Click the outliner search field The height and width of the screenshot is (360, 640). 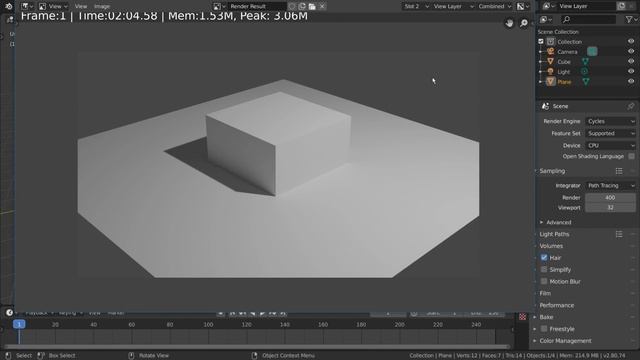[589, 19]
